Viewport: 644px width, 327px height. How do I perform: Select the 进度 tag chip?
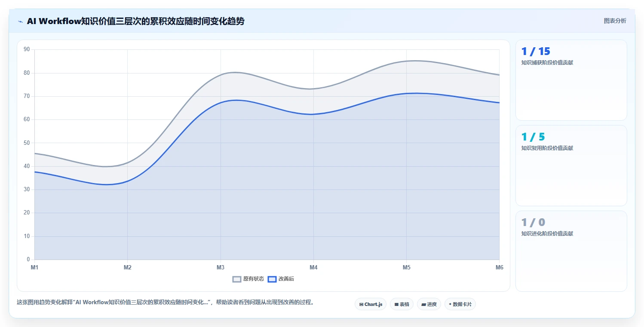click(x=429, y=304)
